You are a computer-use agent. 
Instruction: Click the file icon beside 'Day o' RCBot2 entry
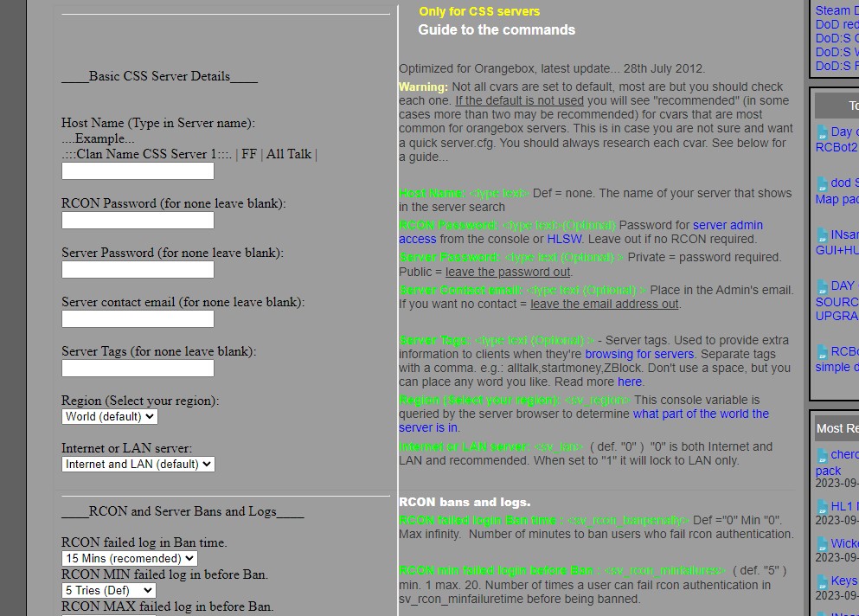point(822,132)
